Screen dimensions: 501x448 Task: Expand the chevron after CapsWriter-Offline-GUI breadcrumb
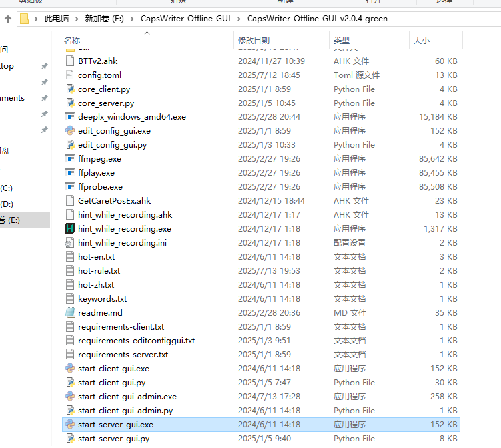tap(239, 19)
